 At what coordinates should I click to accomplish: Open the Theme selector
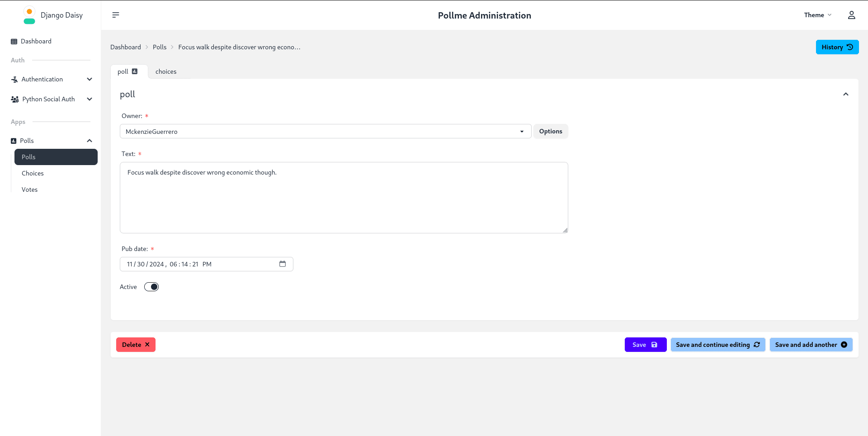(817, 15)
